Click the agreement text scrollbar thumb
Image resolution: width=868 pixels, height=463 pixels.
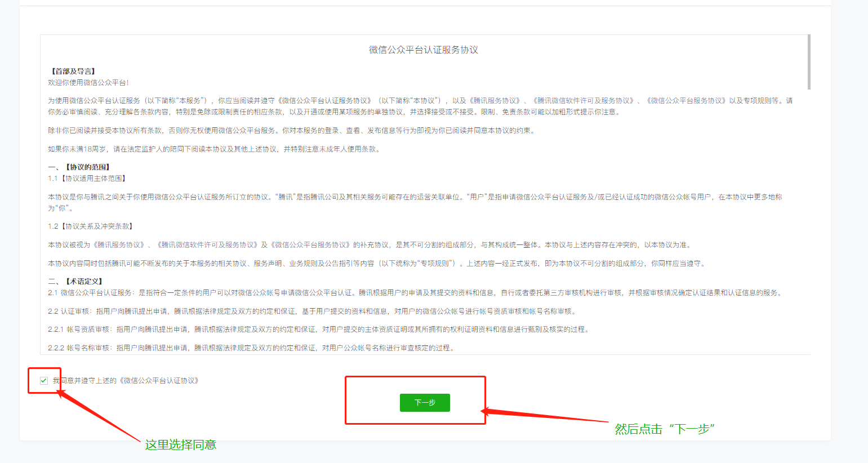[x=809, y=62]
